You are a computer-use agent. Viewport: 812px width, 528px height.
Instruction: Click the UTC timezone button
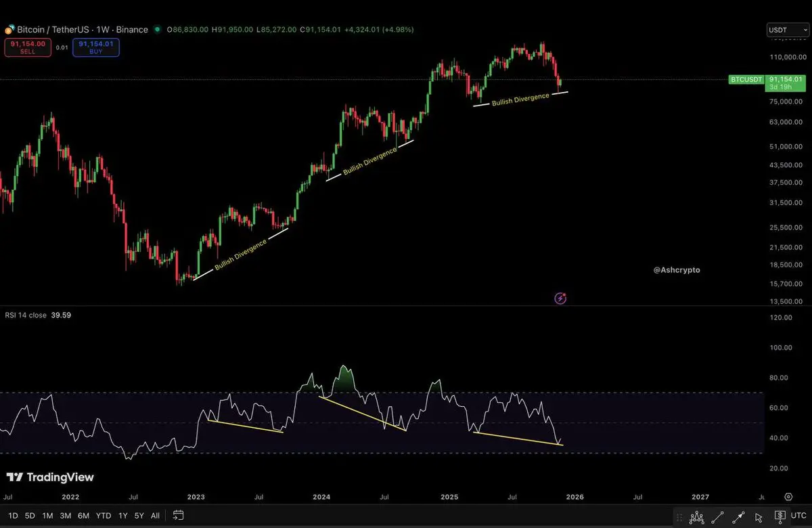(x=798, y=516)
